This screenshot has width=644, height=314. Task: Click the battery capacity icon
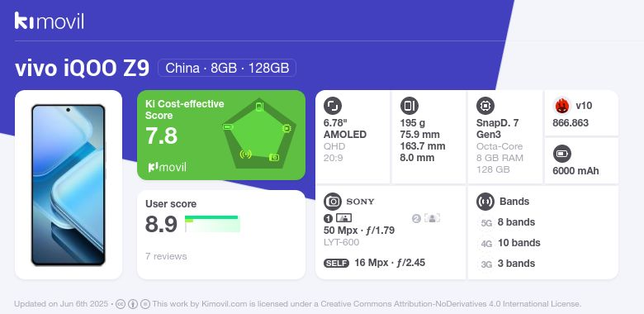coord(562,155)
